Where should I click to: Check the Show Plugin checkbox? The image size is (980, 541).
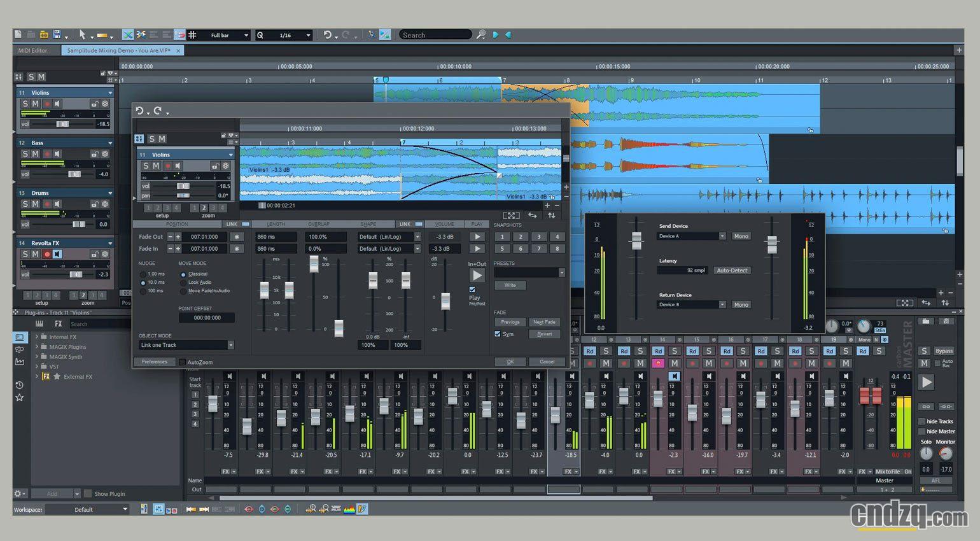[88, 493]
